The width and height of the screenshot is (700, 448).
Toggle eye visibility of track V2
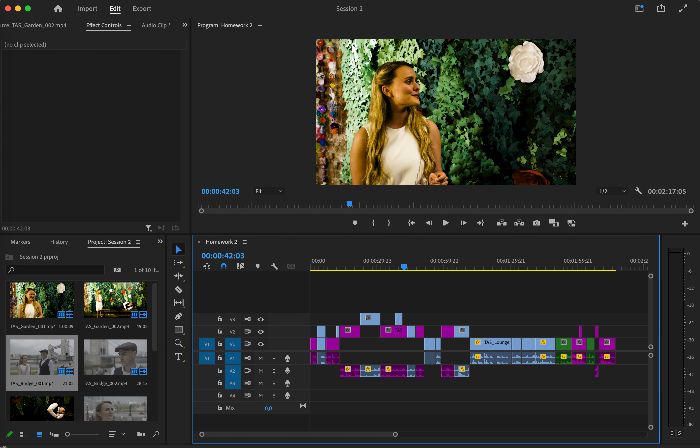click(261, 332)
